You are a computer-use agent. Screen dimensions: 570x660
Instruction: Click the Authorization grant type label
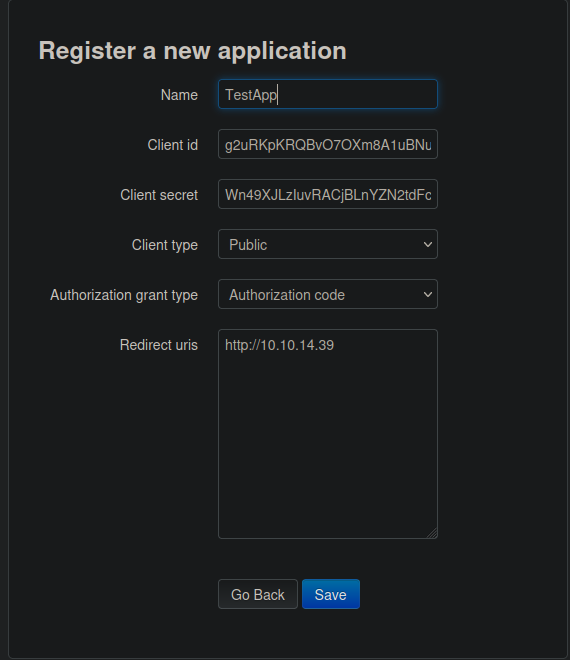(124, 295)
